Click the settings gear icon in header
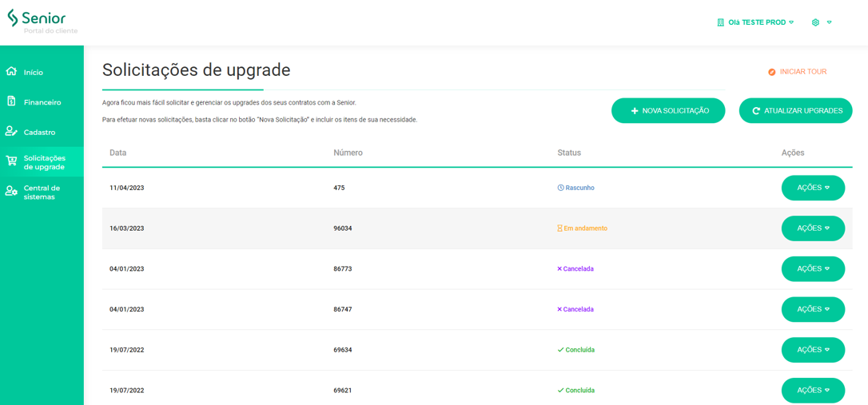 tap(815, 22)
